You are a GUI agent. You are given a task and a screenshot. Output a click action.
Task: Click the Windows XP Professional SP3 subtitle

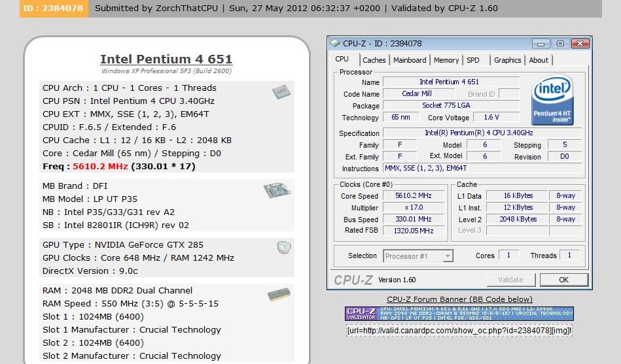166,71
